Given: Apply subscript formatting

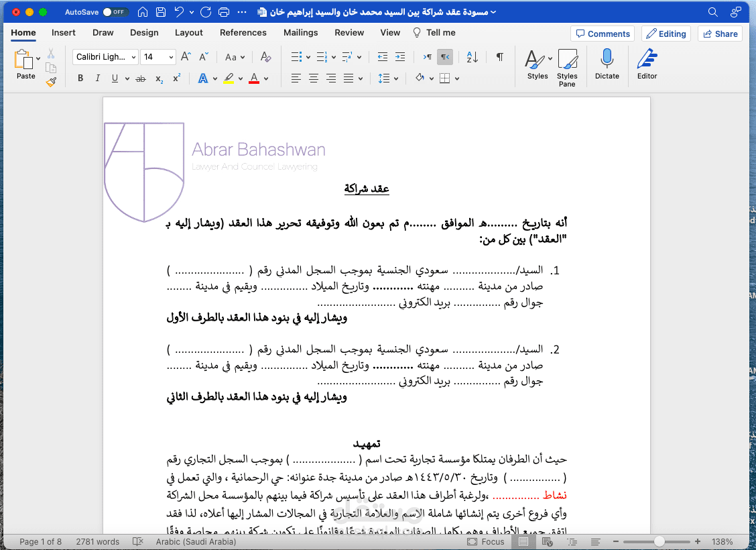Looking at the screenshot, I should pyautogui.click(x=159, y=78).
